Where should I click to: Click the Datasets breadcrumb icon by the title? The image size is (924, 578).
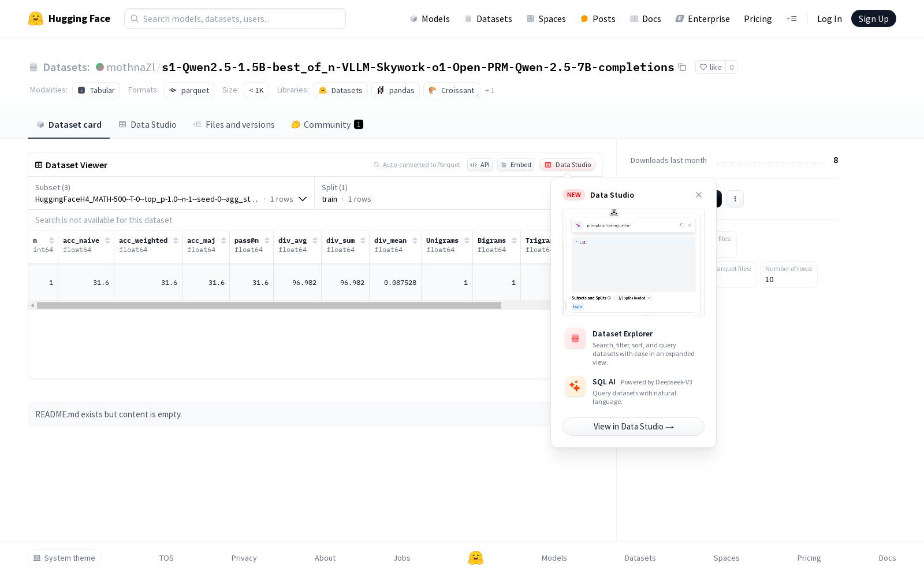(x=33, y=67)
